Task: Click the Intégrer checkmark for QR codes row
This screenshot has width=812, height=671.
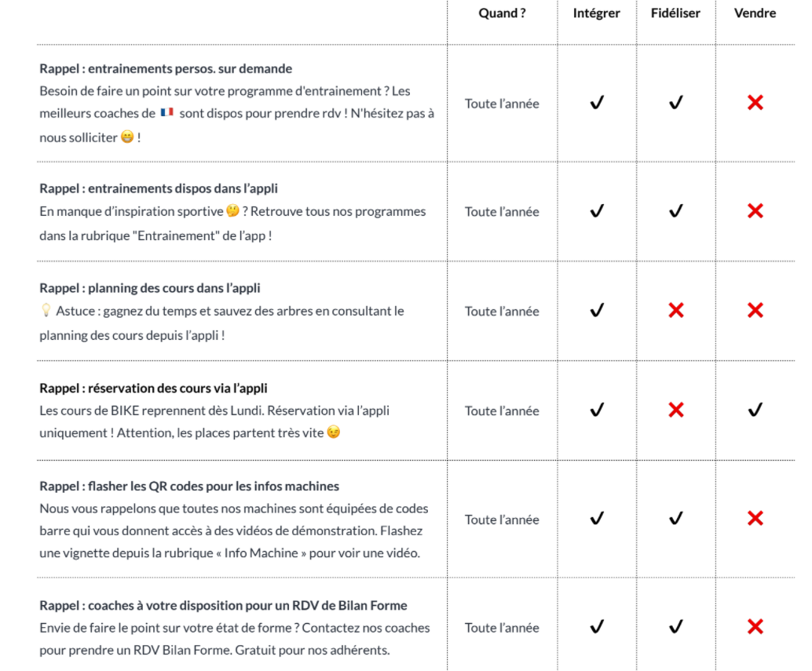Action: 597,518
